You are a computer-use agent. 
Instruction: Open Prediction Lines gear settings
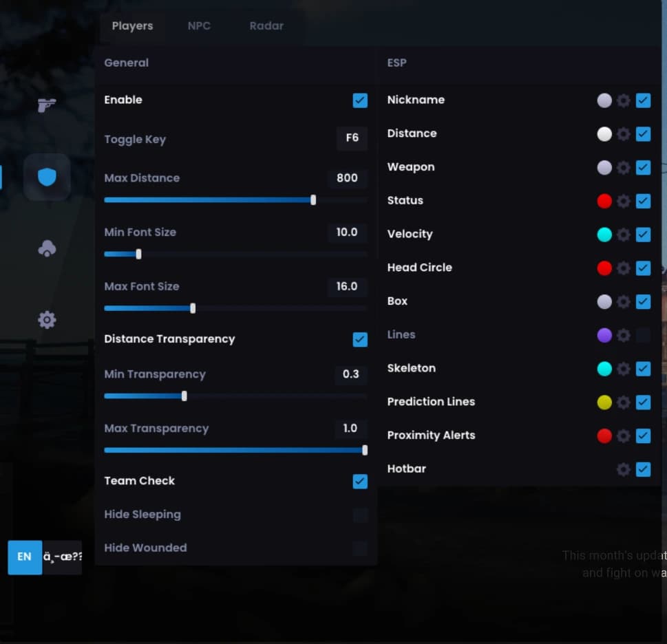point(623,402)
